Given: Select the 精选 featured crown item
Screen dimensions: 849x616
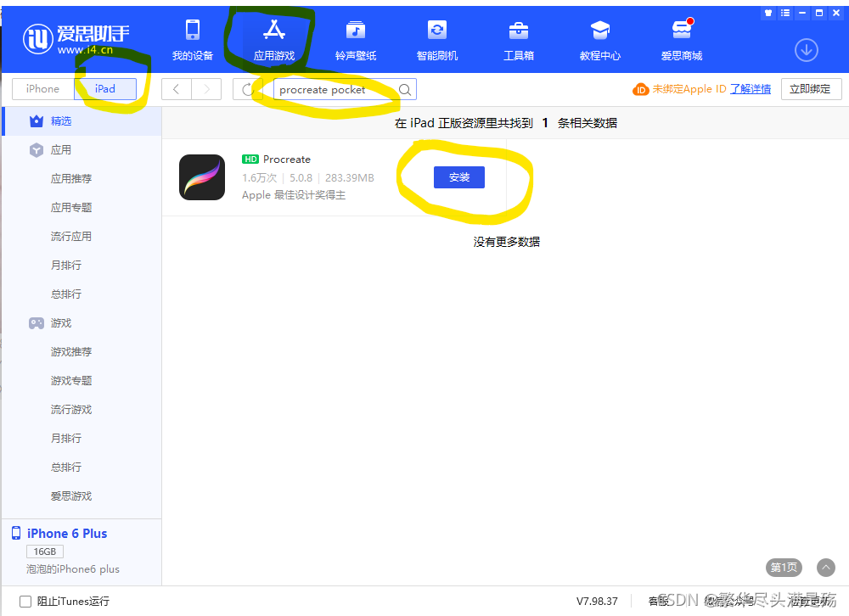Looking at the screenshot, I should pos(82,121).
